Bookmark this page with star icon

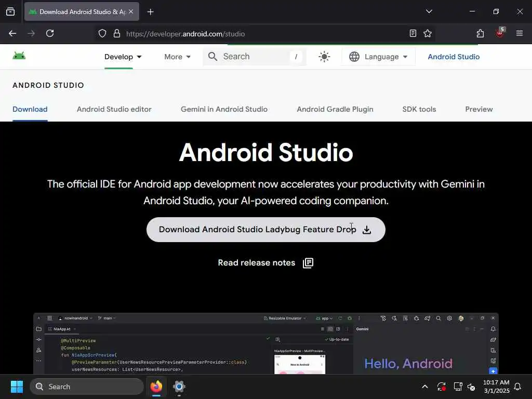[x=428, y=34]
